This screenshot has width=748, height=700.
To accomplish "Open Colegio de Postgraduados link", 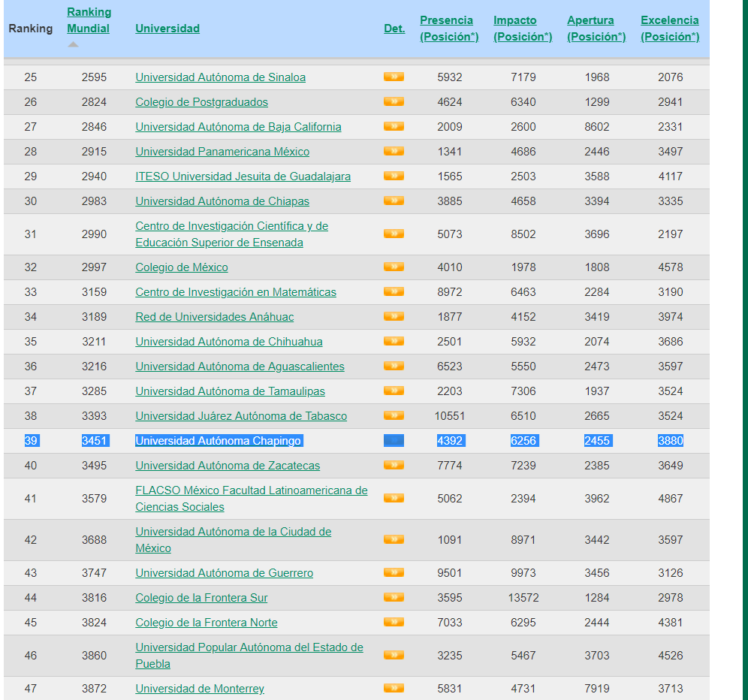I will coord(202,102).
